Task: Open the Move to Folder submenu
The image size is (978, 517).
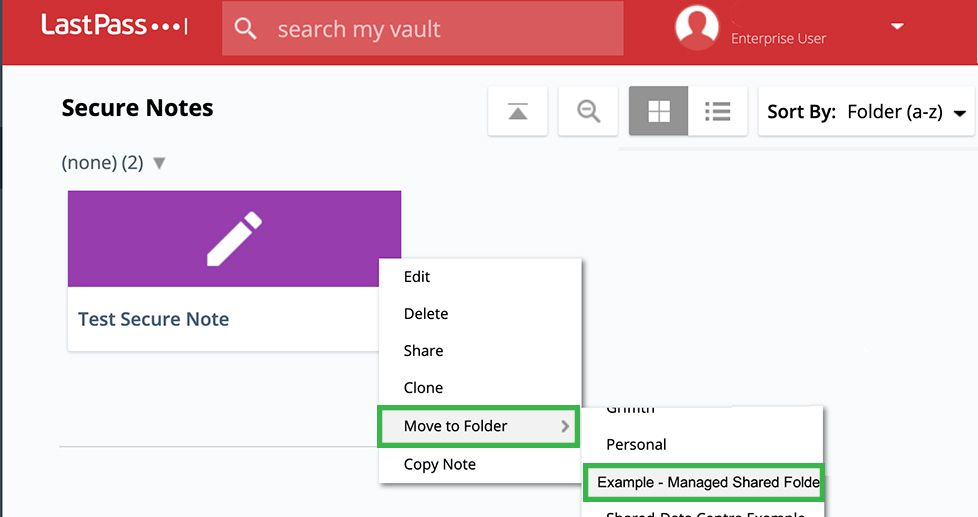Action: 478,426
